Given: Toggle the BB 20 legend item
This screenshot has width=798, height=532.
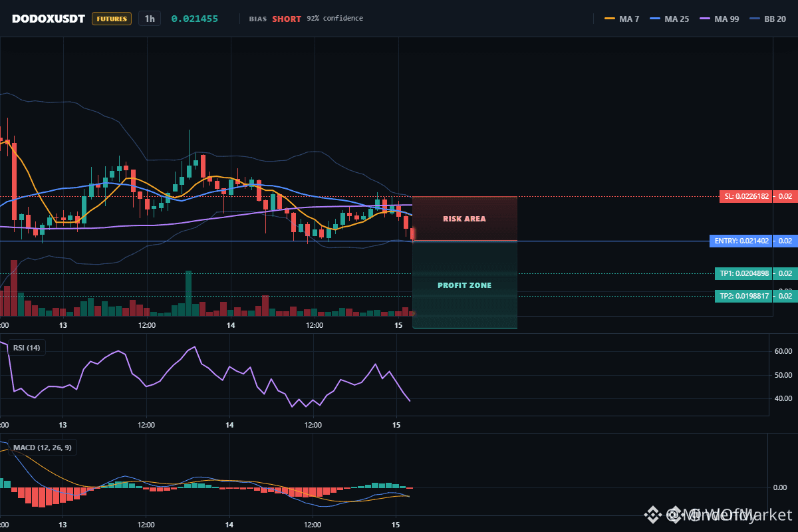Looking at the screenshot, I should tap(767, 19).
